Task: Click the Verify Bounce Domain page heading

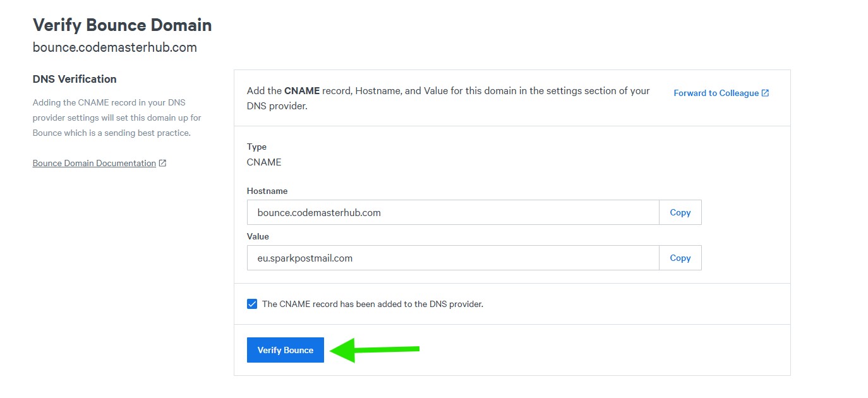Action: [122, 25]
